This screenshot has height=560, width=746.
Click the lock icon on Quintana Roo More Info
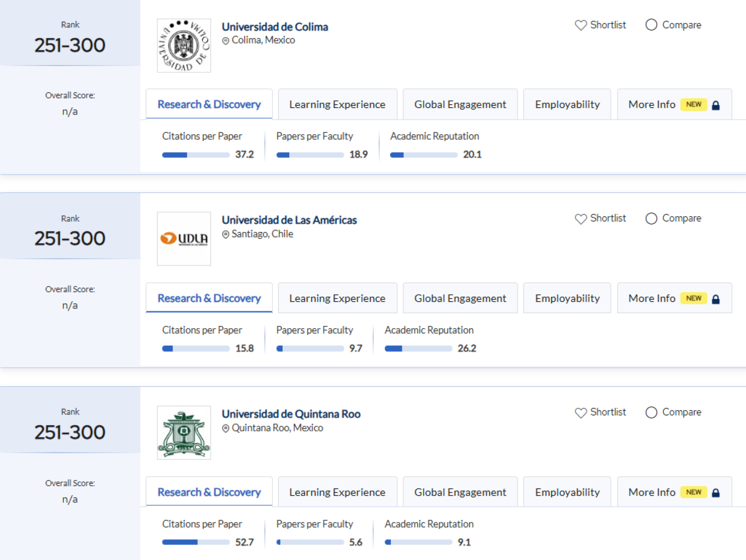716,493
